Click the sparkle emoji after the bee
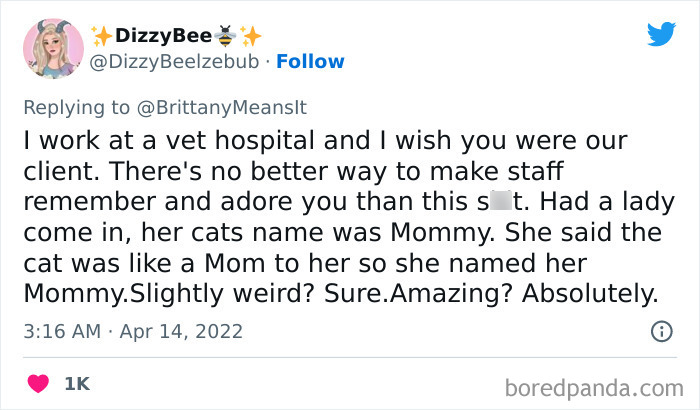 coord(251,36)
